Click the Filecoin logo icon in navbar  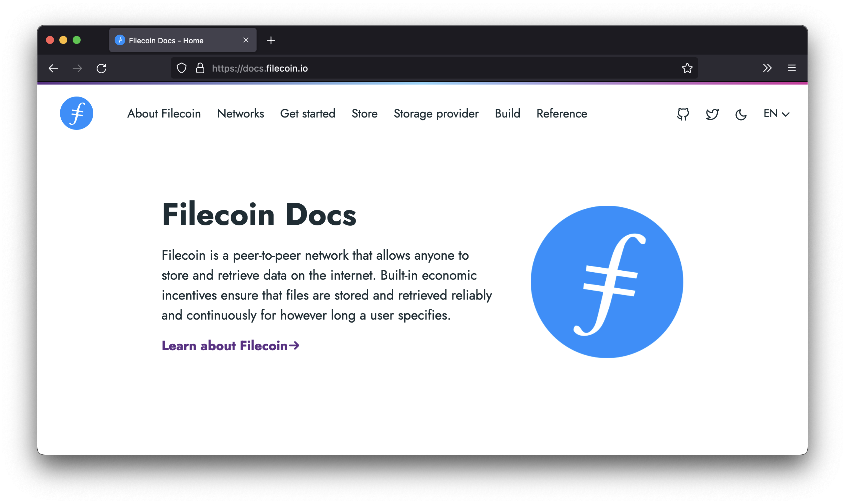point(77,114)
